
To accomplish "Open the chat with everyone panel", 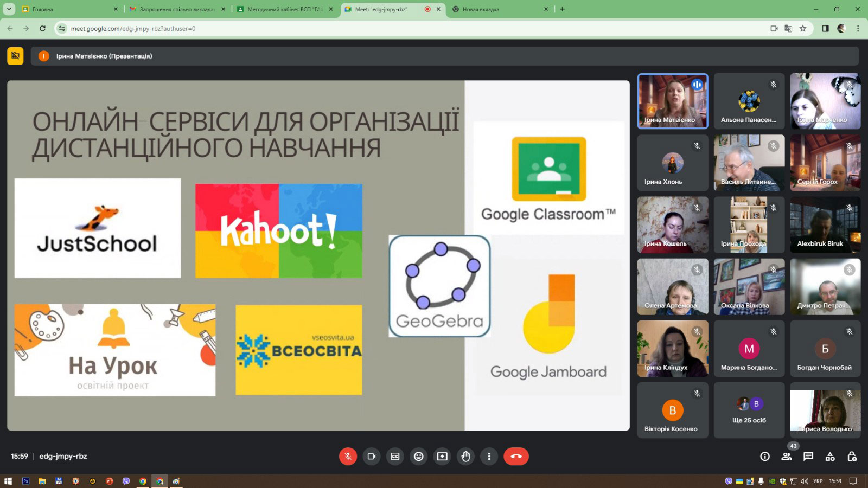I will (x=808, y=457).
